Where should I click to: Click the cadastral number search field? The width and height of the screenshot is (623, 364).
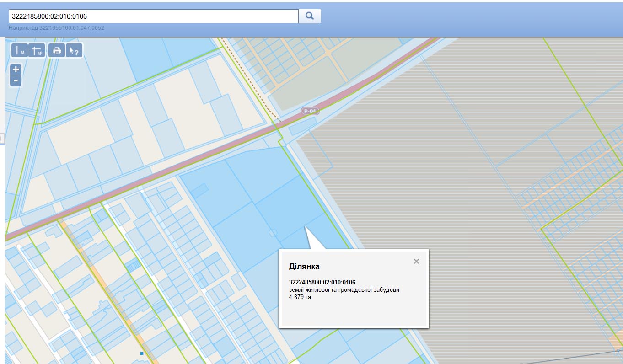[x=153, y=16]
